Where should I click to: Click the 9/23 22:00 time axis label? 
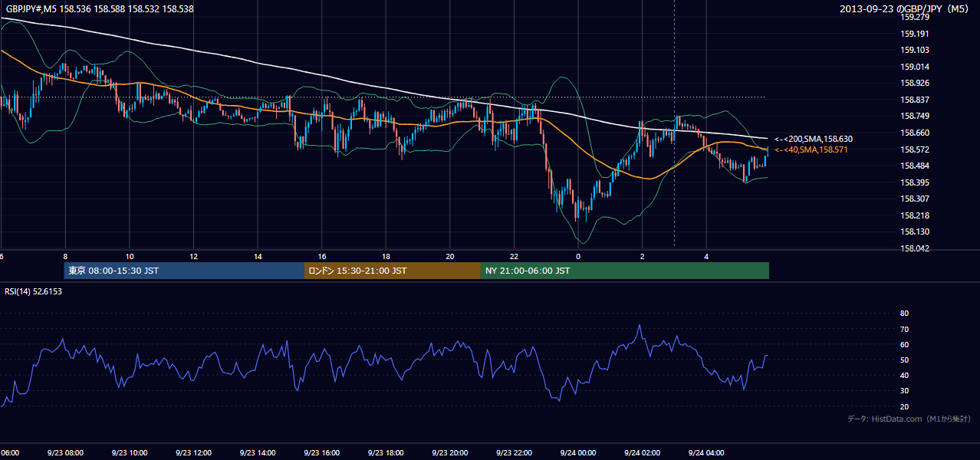514,453
